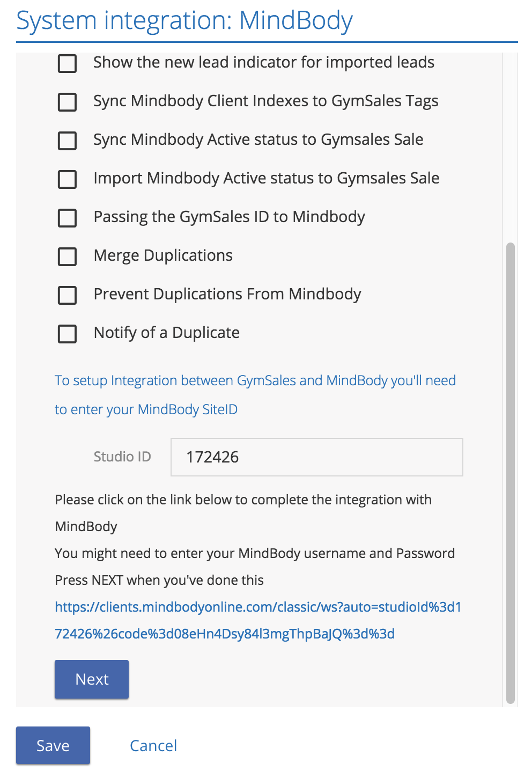The height and width of the screenshot is (778, 532).
Task: Enable Import Mindbody Active status to Gymsales Sale
Action: pos(67,179)
